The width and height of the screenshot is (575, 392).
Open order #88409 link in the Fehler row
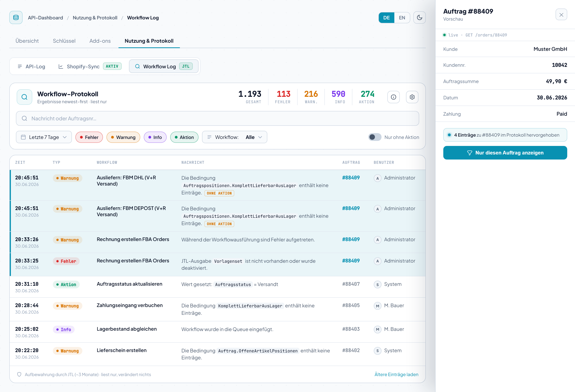pyautogui.click(x=351, y=261)
